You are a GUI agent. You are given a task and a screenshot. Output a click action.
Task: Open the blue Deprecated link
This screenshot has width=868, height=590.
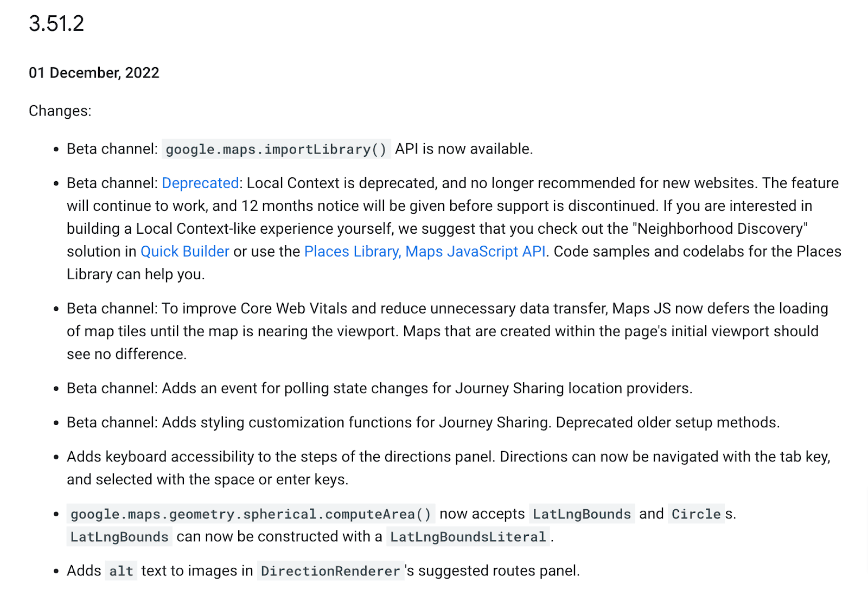pos(200,183)
